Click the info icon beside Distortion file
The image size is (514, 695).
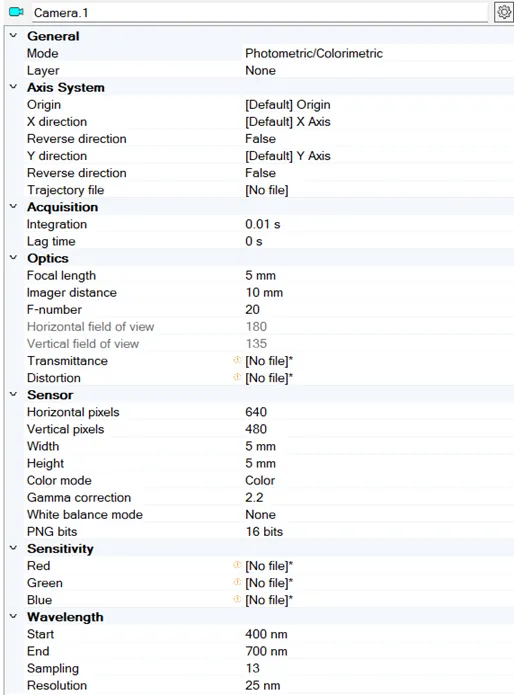tap(237, 377)
